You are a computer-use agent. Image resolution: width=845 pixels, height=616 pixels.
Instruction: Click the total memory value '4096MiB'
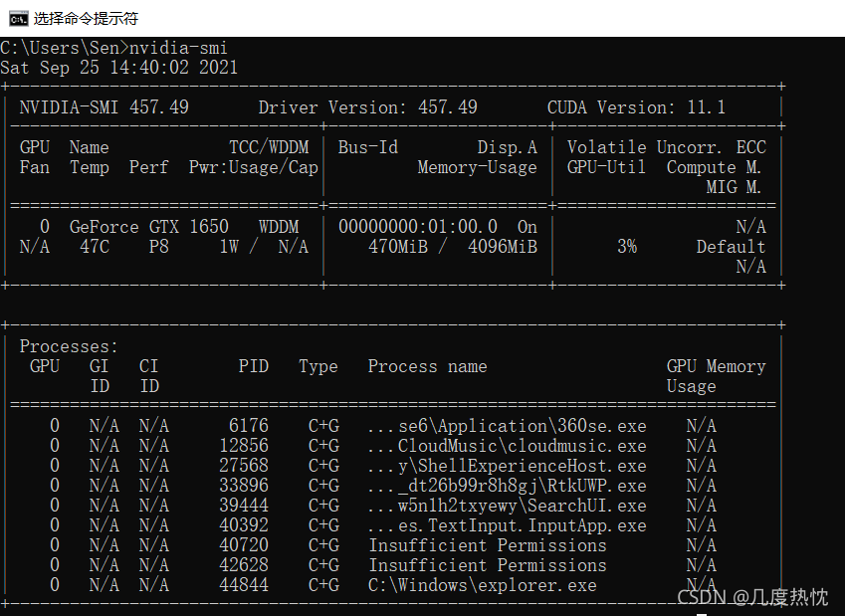[x=503, y=246]
